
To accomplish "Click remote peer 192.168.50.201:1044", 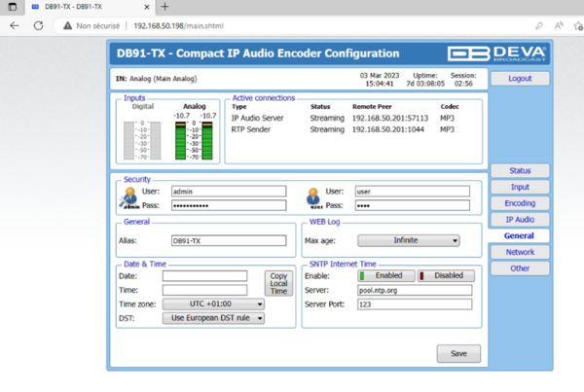I will point(387,129).
